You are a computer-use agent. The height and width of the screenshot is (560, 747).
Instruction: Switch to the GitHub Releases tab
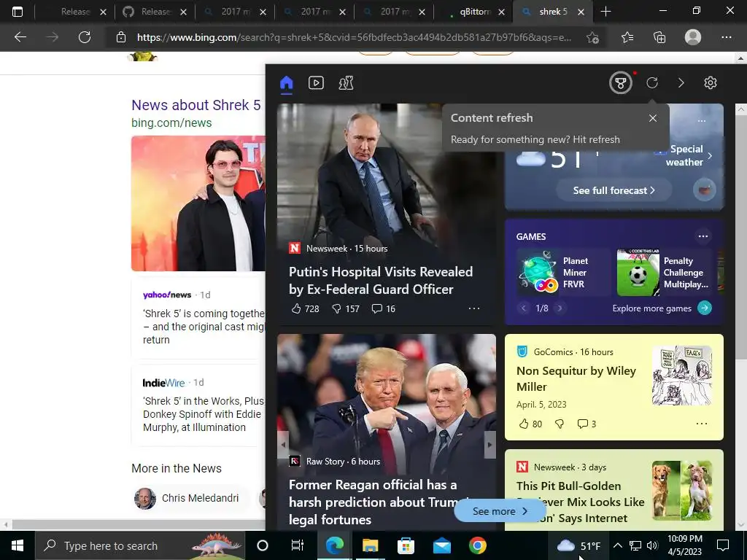[x=155, y=12]
